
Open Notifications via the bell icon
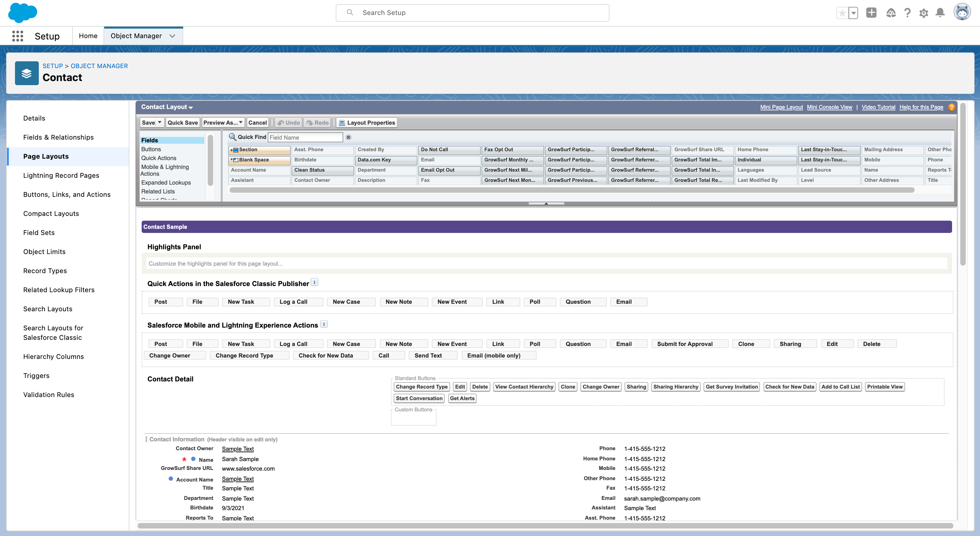point(940,13)
